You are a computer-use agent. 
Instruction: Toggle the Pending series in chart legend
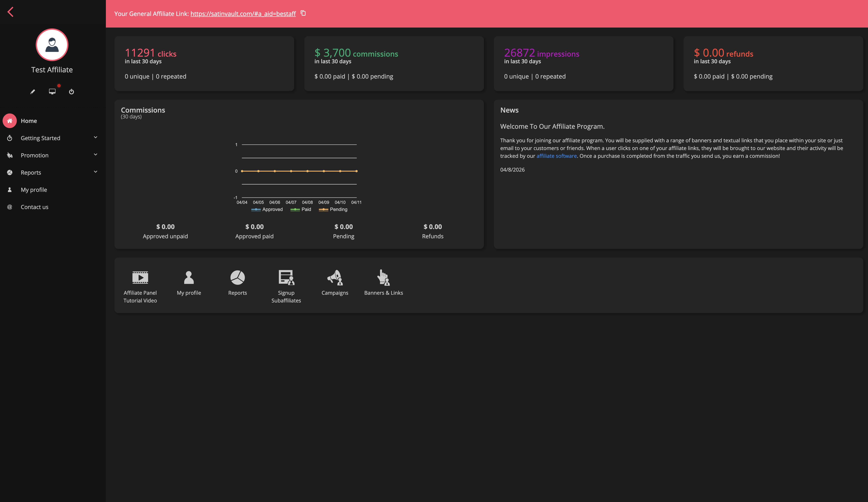tap(333, 209)
